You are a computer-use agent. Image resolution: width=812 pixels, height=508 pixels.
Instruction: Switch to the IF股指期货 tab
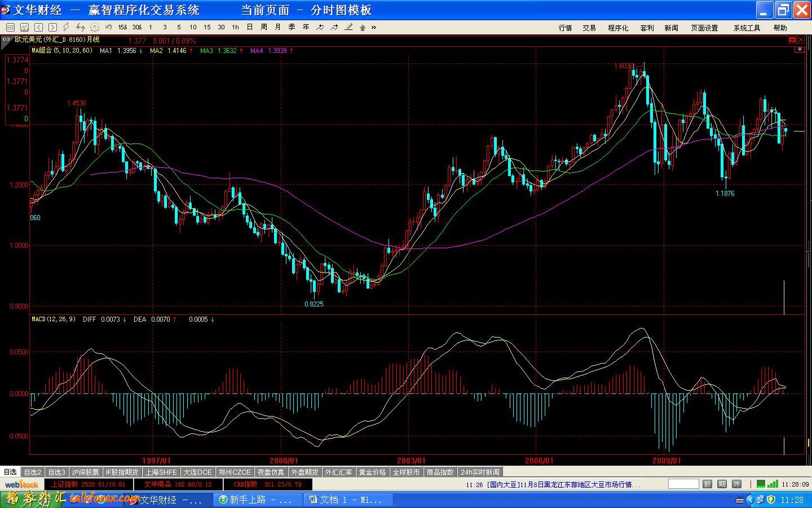[122, 472]
